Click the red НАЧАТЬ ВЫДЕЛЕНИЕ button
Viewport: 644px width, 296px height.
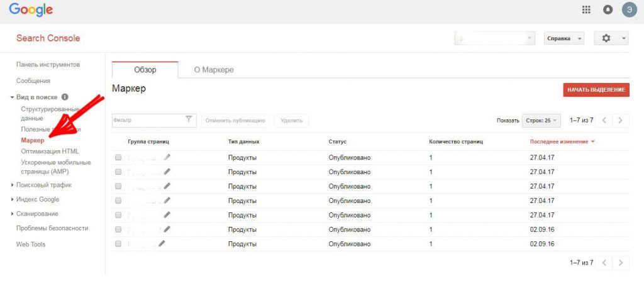[x=596, y=90]
